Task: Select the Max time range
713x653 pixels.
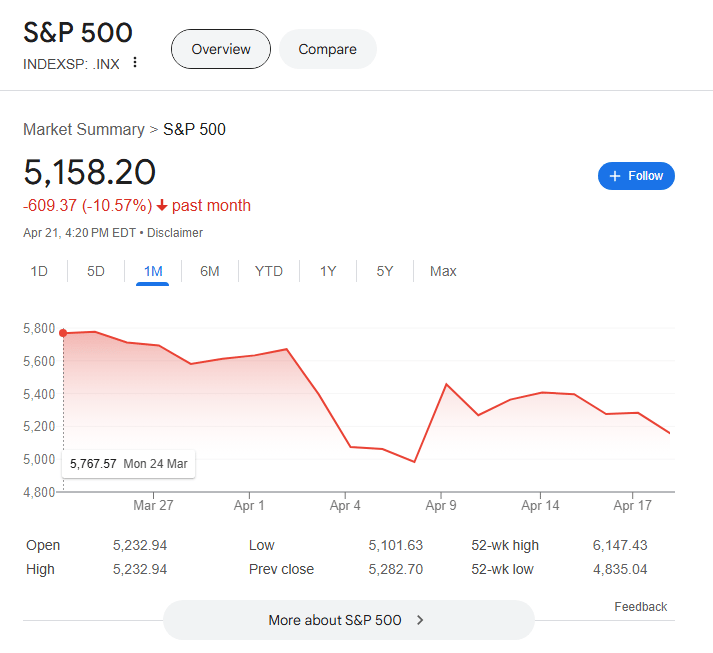Action: point(443,271)
